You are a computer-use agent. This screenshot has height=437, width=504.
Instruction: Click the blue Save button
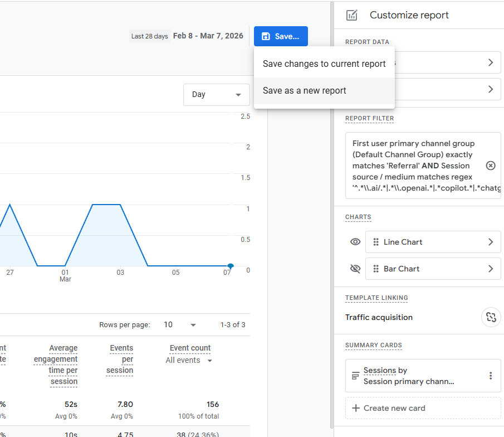click(281, 36)
